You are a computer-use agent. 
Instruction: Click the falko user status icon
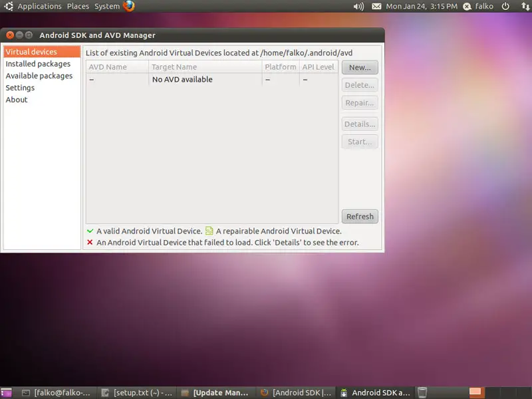coord(467,7)
